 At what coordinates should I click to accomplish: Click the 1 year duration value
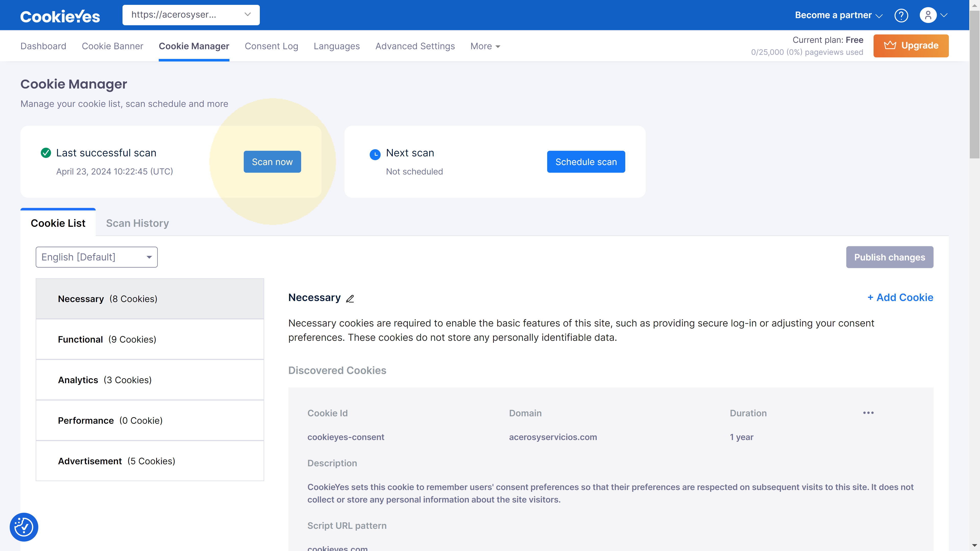[x=741, y=437]
